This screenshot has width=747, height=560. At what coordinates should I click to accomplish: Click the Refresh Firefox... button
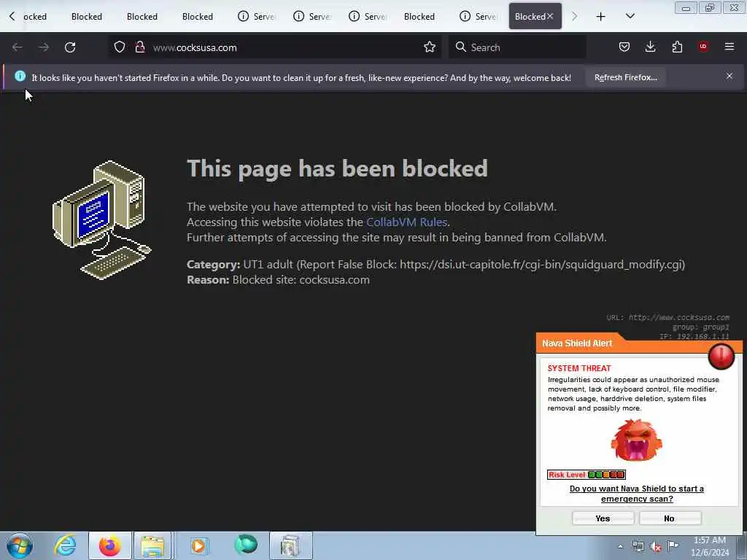pos(625,77)
